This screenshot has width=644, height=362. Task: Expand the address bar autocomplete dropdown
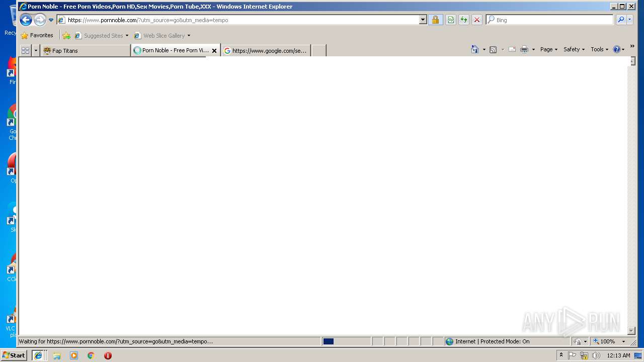pyautogui.click(x=423, y=20)
